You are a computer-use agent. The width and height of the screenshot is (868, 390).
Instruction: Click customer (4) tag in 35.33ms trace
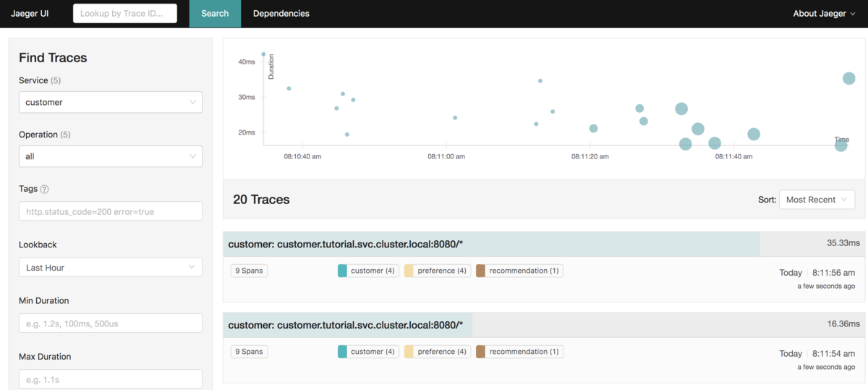[368, 271]
